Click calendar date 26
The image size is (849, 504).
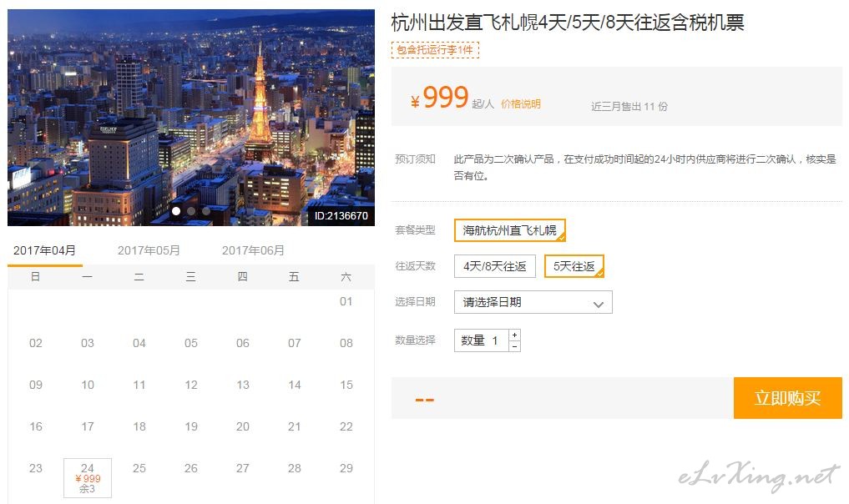click(x=191, y=468)
